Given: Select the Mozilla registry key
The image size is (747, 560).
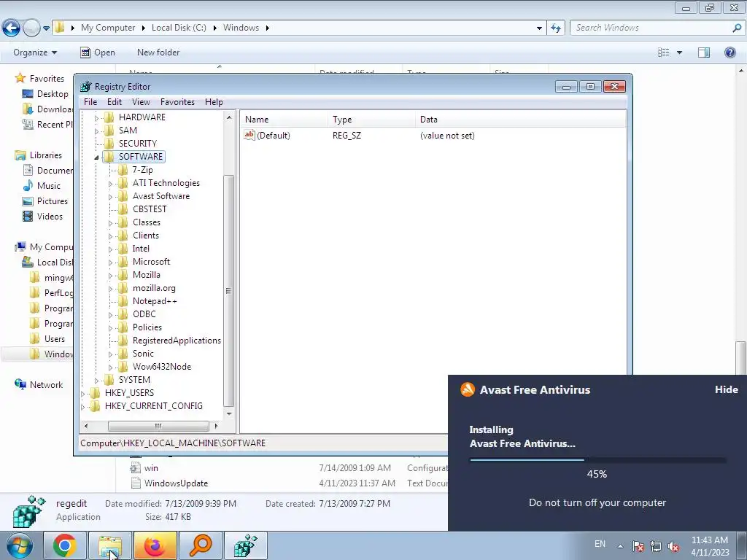Looking at the screenshot, I should 146,275.
